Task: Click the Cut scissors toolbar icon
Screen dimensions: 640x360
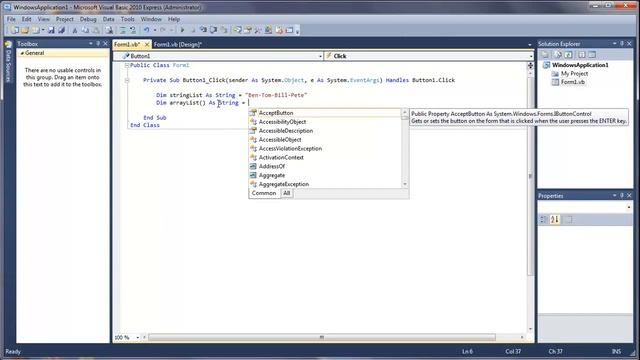Action: [x=75, y=30]
